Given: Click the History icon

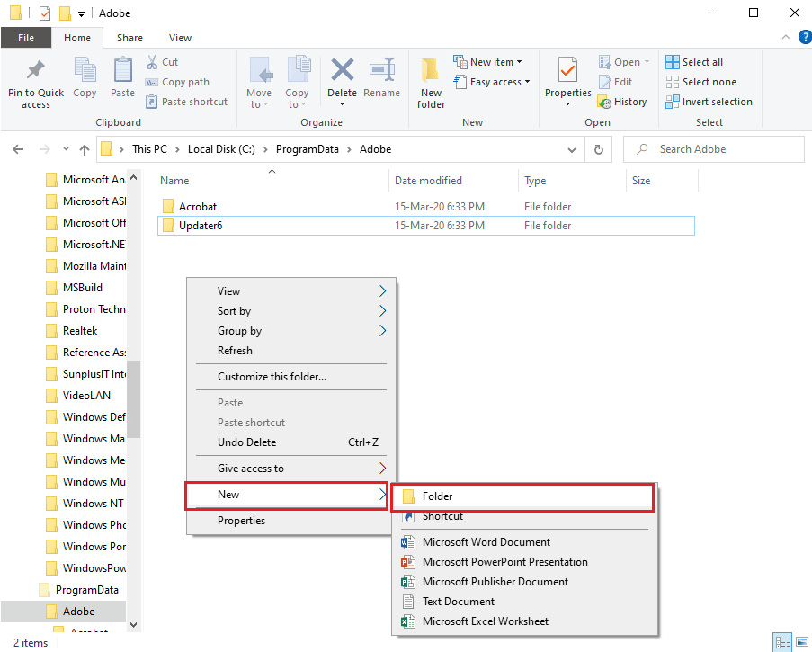Looking at the screenshot, I should click(x=604, y=102).
